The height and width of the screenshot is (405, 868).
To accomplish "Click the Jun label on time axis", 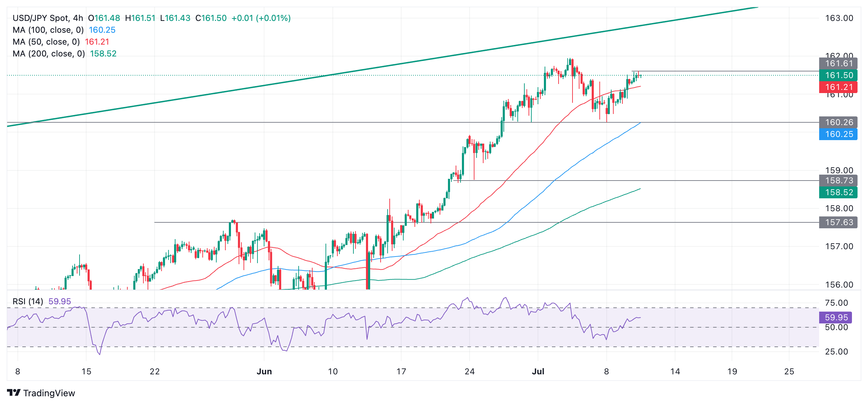I will pyautogui.click(x=264, y=372).
